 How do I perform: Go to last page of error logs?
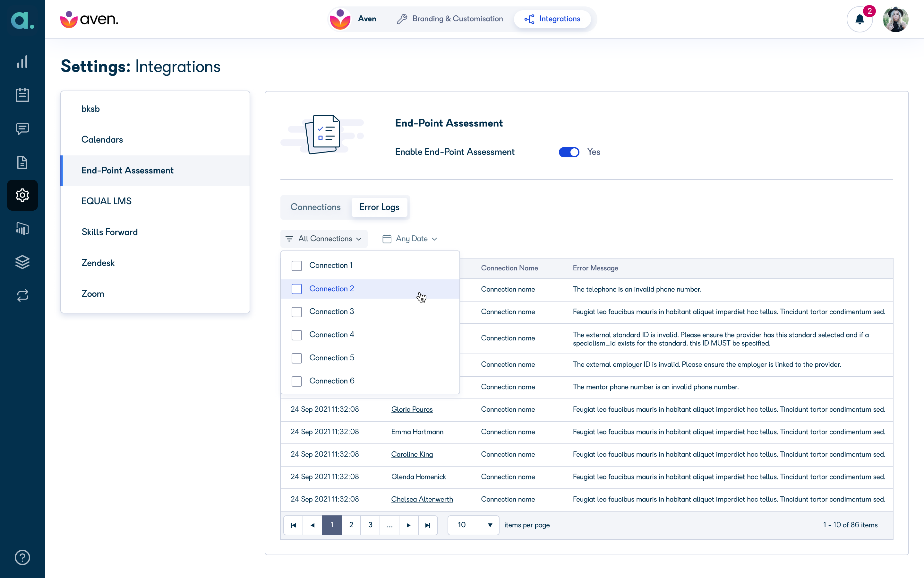[x=428, y=525]
